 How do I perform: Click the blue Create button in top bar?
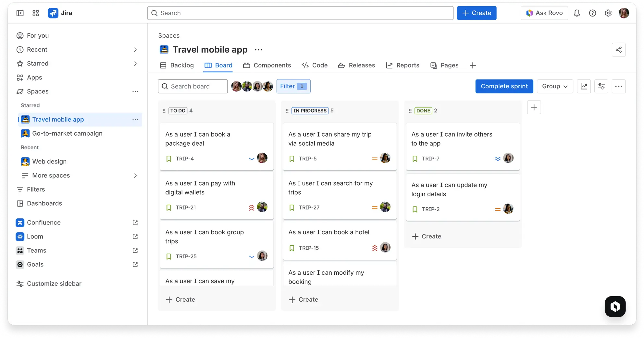477,13
